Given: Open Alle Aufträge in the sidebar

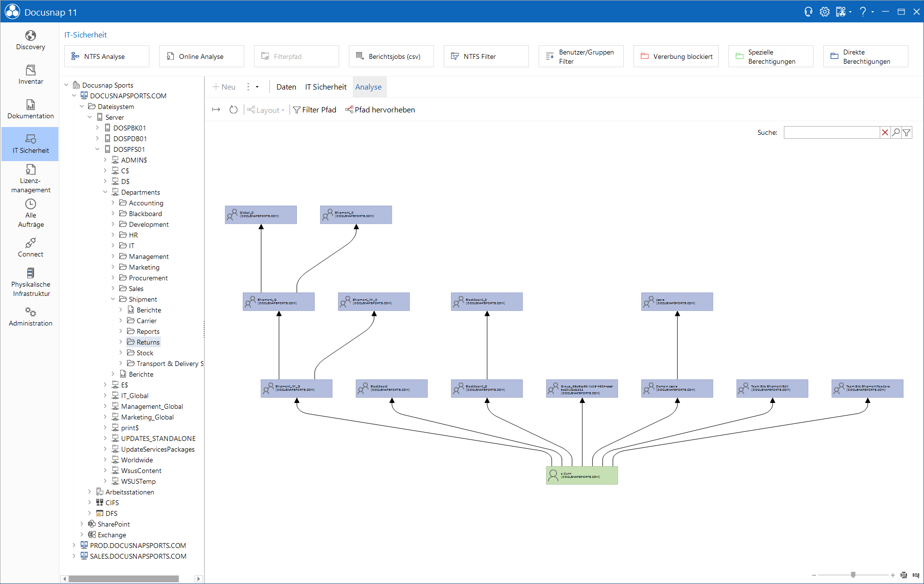Looking at the screenshot, I should (30, 213).
